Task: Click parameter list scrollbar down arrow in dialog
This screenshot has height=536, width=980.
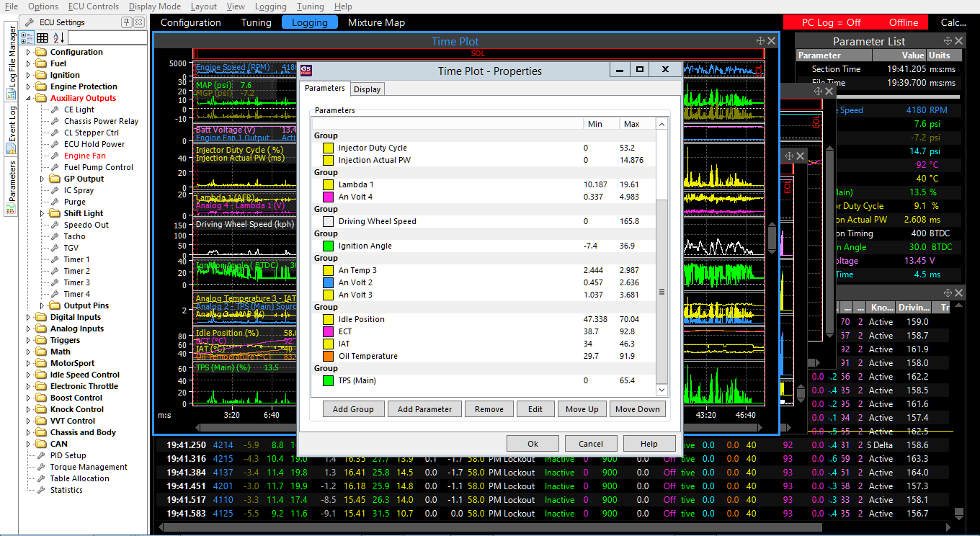Action: pos(662,390)
